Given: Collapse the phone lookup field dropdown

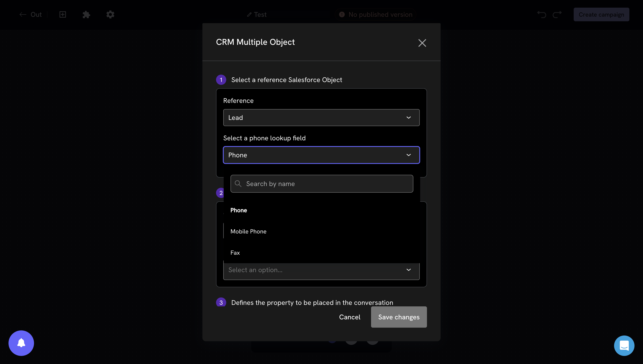Looking at the screenshot, I should pyautogui.click(x=321, y=155).
